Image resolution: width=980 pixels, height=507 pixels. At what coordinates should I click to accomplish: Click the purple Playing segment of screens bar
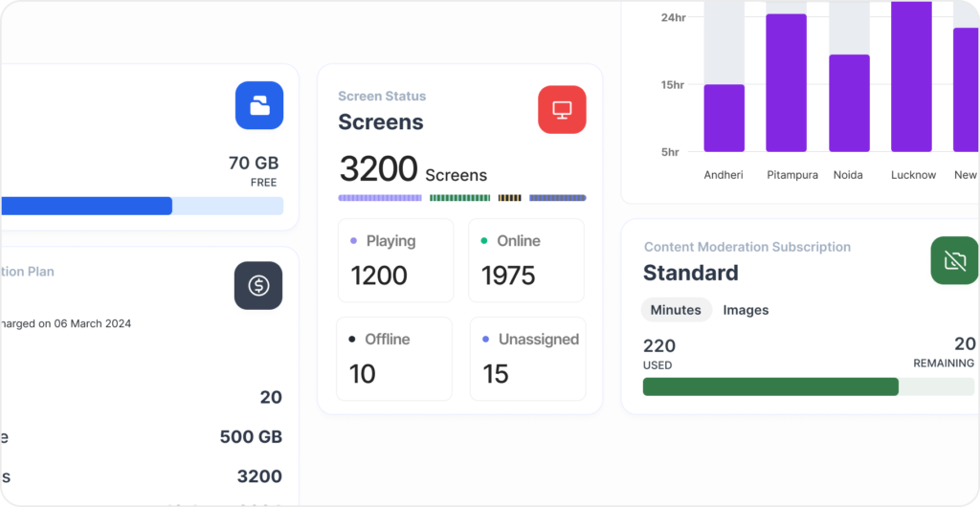coord(380,198)
